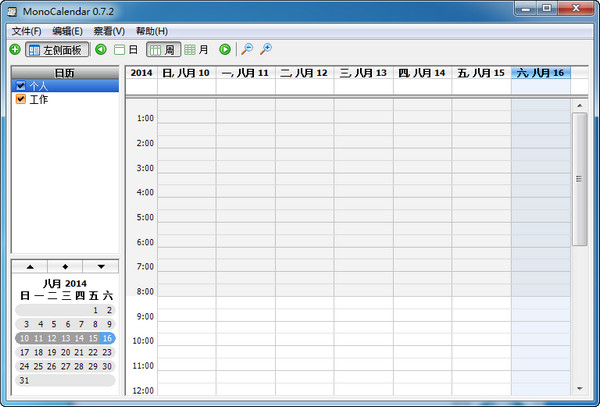Click the 四, 八月 14 column header

coord(422,73)
